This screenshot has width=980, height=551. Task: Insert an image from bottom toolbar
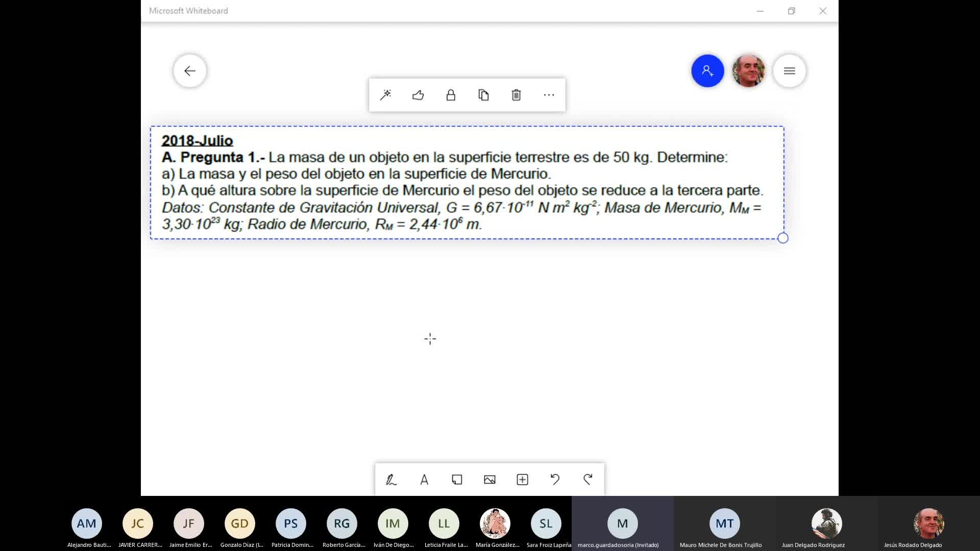pos(489,480)
